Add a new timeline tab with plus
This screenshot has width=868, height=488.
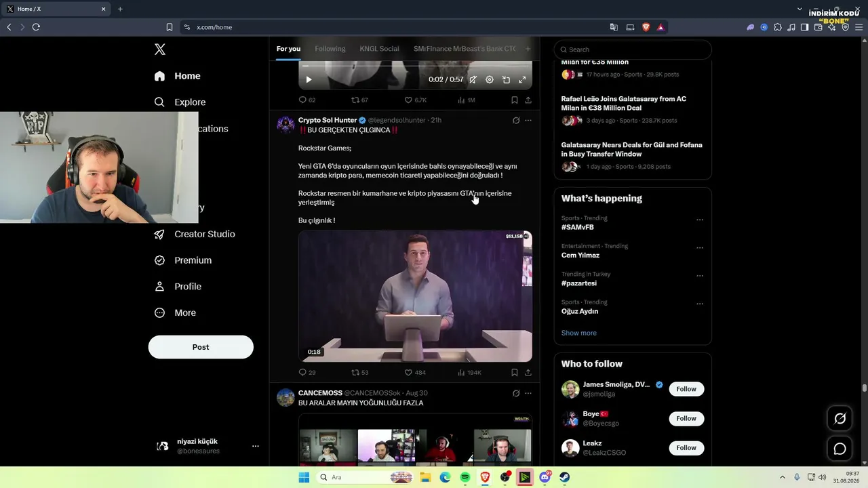pos(528,49)
